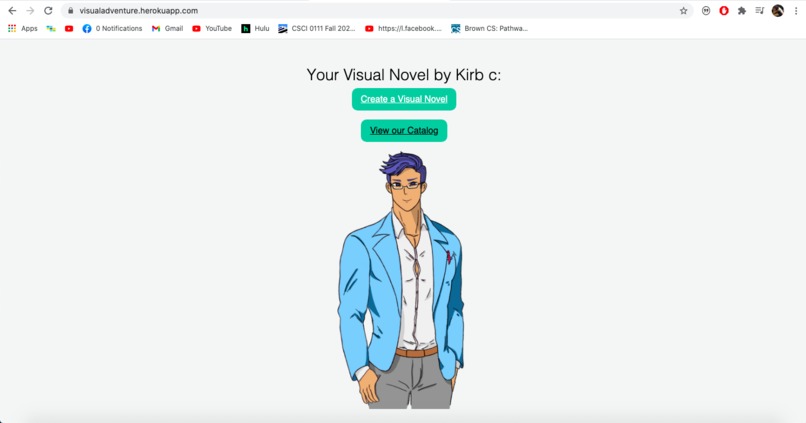Image resolution: width=806 pixels, height=423 pixels.
Task: Click the Create a Visual Novel button
Action: 404,99
